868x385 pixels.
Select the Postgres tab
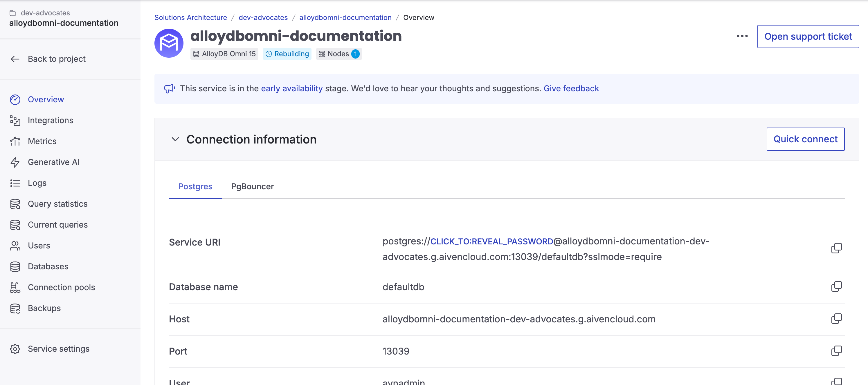pyautogui.click(x=195, y=186)
